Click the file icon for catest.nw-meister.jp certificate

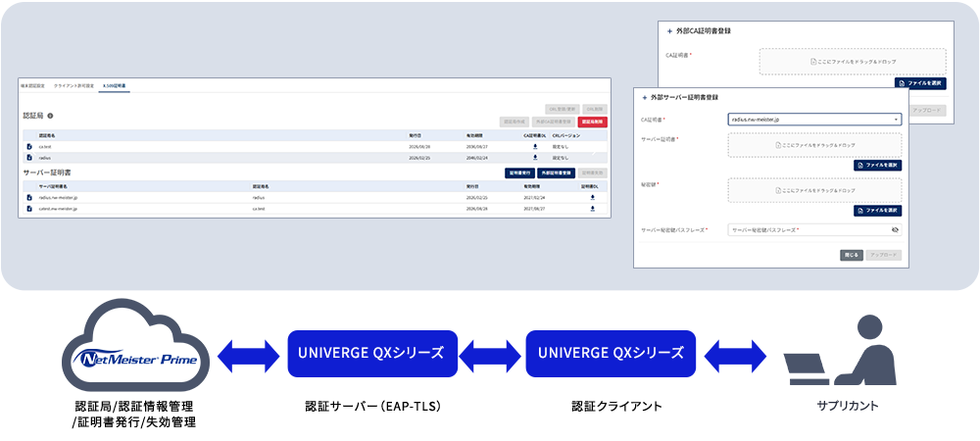(29, 209)
